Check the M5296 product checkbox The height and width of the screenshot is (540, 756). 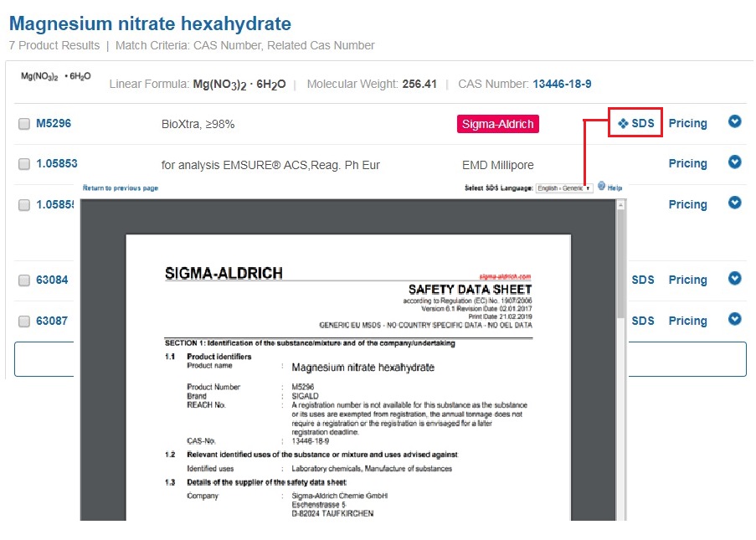click(x=24, y=124)
